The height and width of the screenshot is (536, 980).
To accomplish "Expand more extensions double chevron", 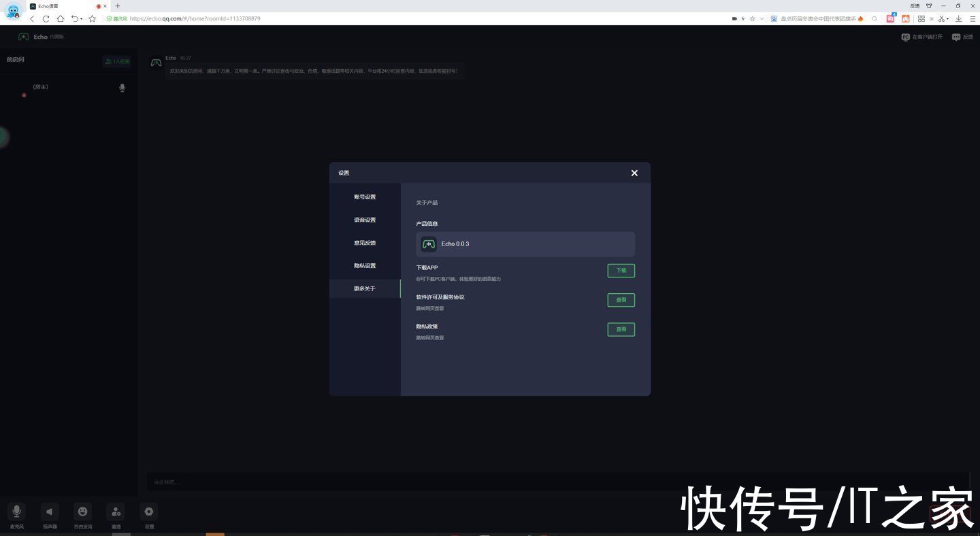I will point(931,18).
